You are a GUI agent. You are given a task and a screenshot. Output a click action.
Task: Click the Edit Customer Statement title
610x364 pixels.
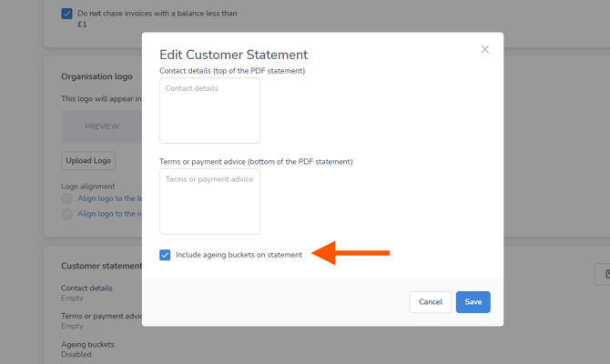233,55
